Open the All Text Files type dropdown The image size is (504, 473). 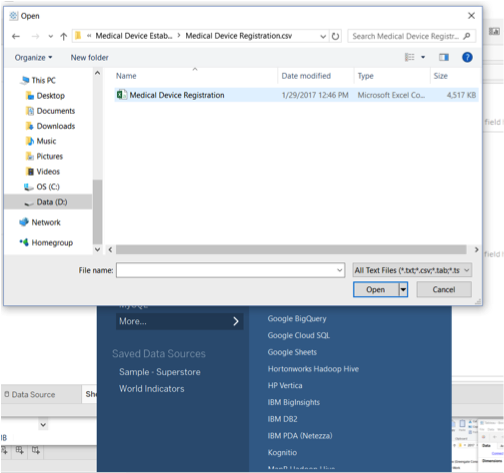coord(412,270)
